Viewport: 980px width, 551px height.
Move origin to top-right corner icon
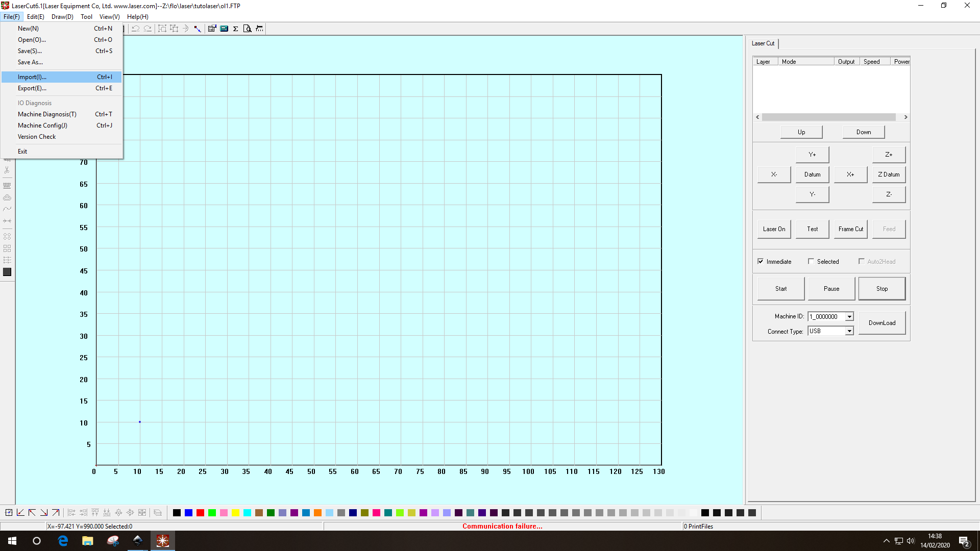click(x=56, y=513)
